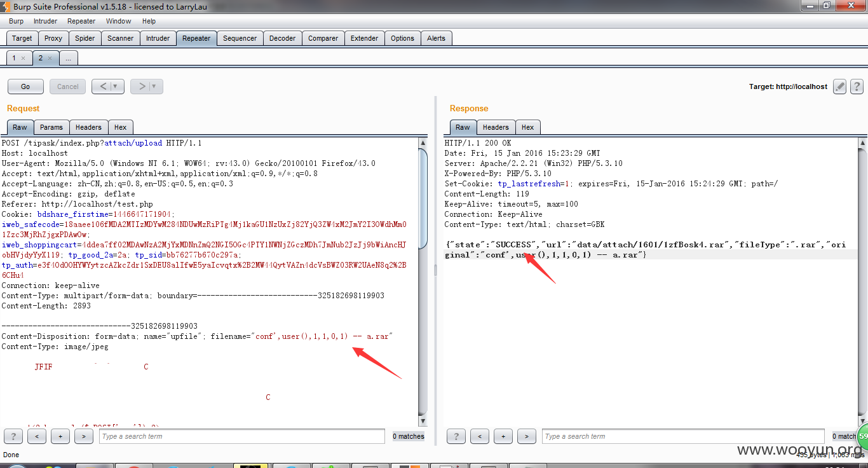
Task: Click the Host: localhost header line
Action: tap(34, 153)
